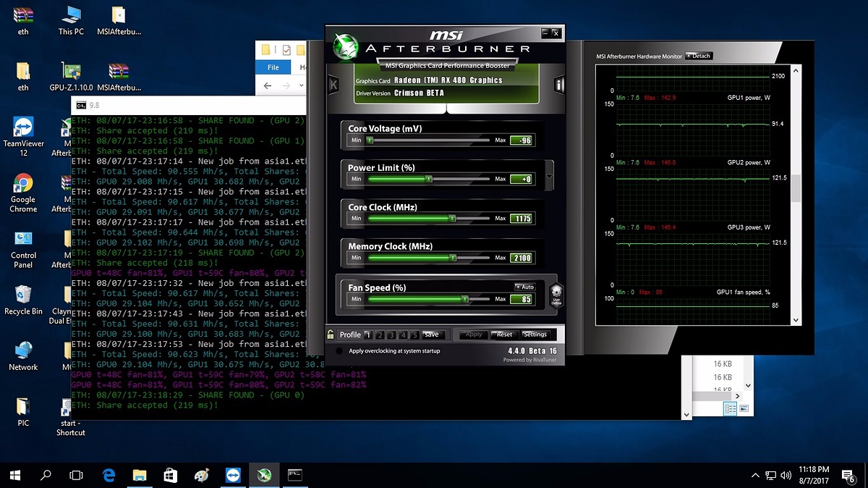The width and height of the screenshot is (868, 488).
Task: Click the Core Voltage slider handle
Action: click(x=370, y=140)
